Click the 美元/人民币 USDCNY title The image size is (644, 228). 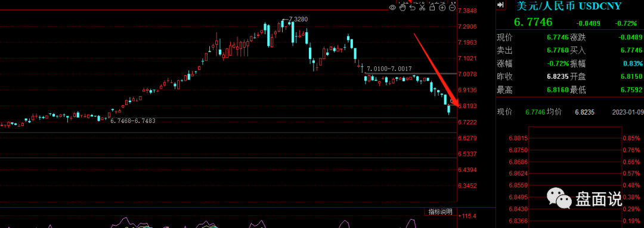(569, 6)
